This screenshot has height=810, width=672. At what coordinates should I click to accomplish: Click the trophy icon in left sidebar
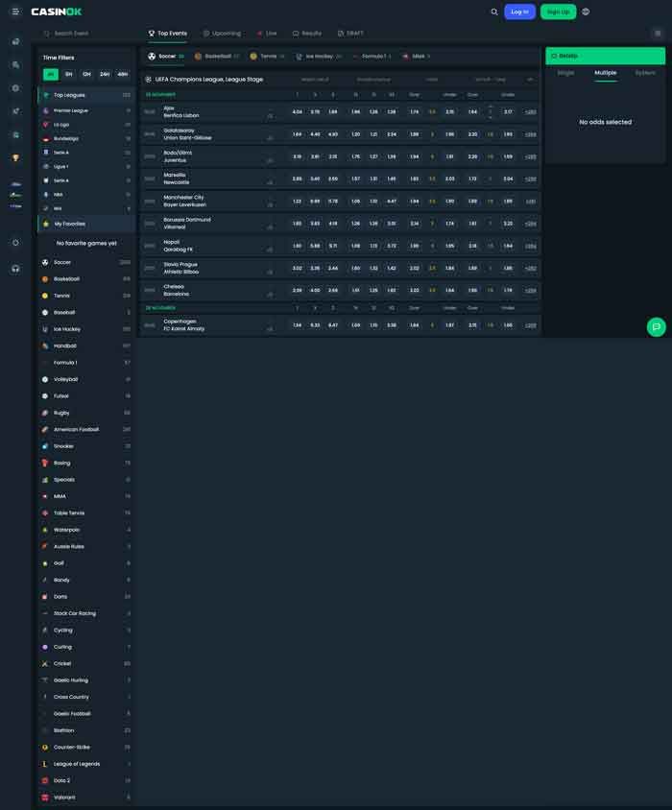pyautogui.click(x=15, y=157)
